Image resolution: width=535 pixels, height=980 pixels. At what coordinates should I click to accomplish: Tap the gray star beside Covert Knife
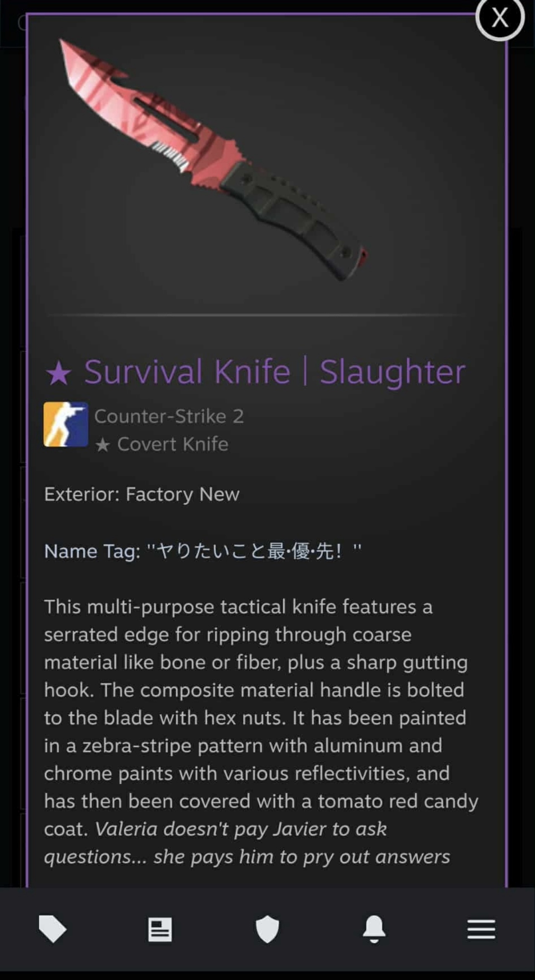point(103,445)
